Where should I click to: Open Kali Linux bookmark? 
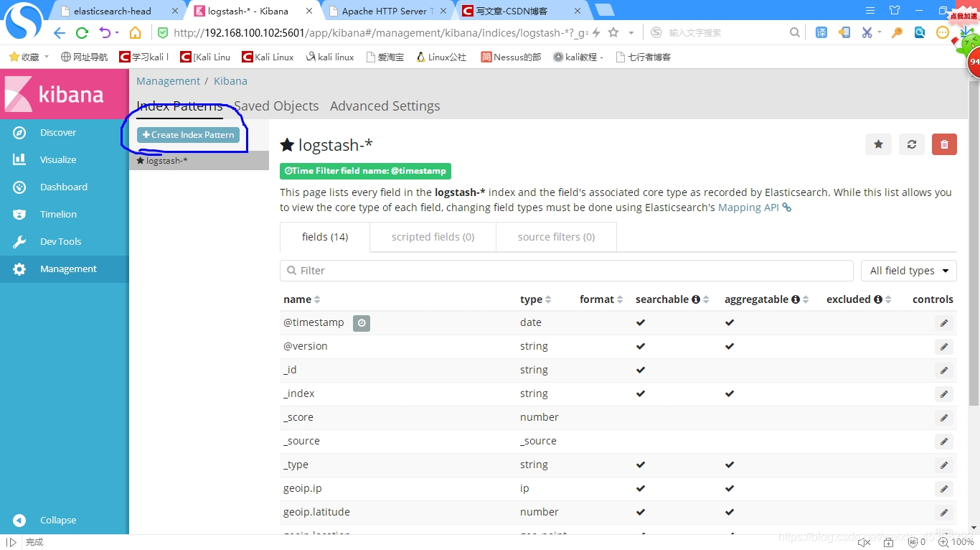tap(268, 57)
